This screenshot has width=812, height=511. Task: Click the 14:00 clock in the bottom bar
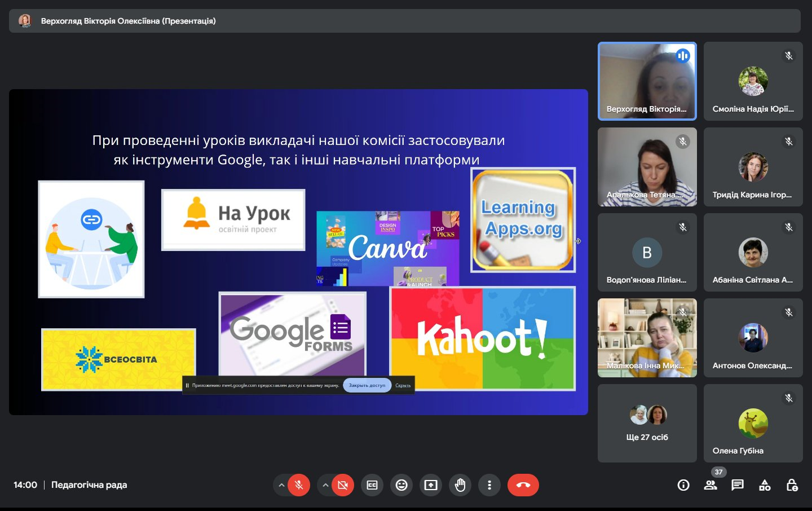[25, 485]
